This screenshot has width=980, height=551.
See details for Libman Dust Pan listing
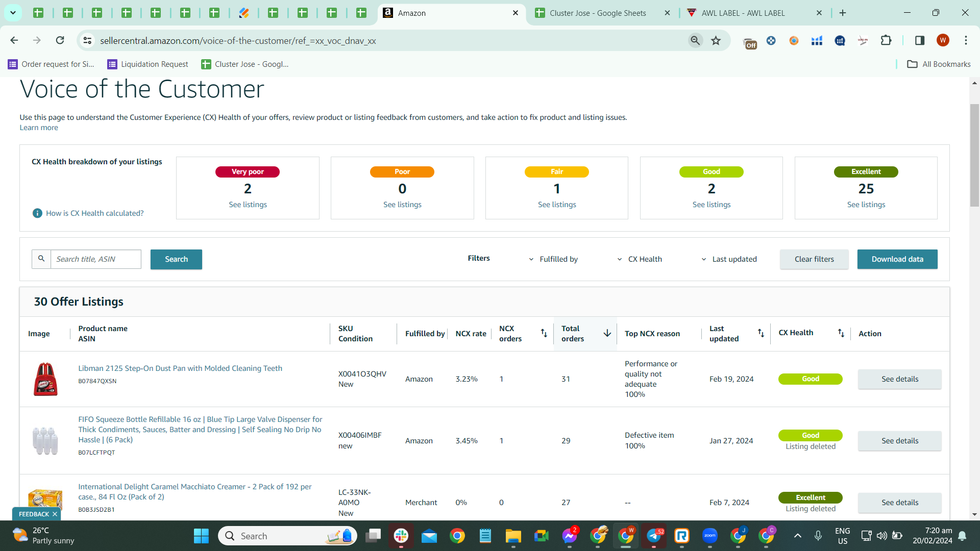click(900, 379)
